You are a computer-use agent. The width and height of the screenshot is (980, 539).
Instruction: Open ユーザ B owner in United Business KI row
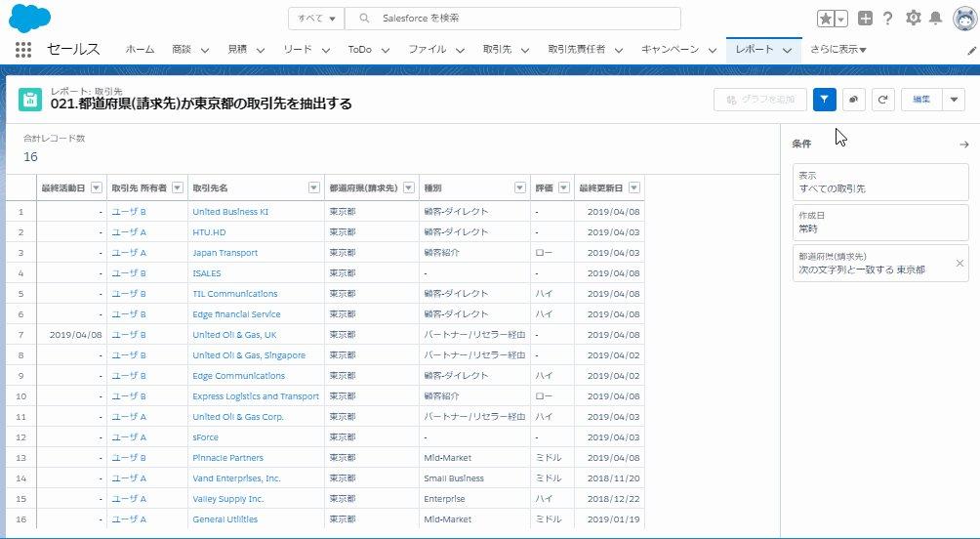click(x=129, y=212)
